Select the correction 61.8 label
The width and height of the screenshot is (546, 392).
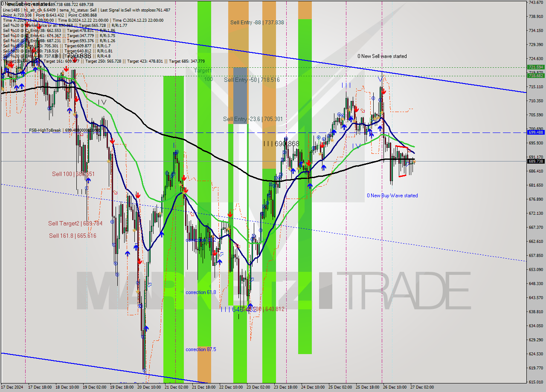(200, 292)
